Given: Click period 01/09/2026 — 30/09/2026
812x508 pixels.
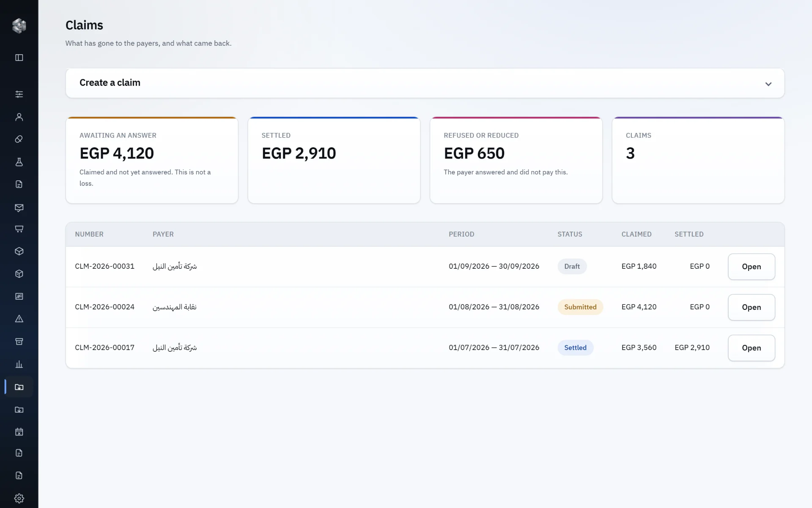Looking at the screenshot, I should pos(494,266).
